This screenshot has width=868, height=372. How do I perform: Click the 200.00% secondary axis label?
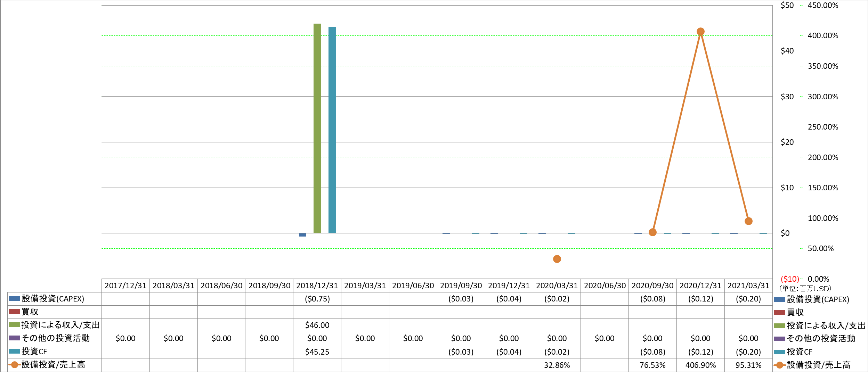point(823,157)
